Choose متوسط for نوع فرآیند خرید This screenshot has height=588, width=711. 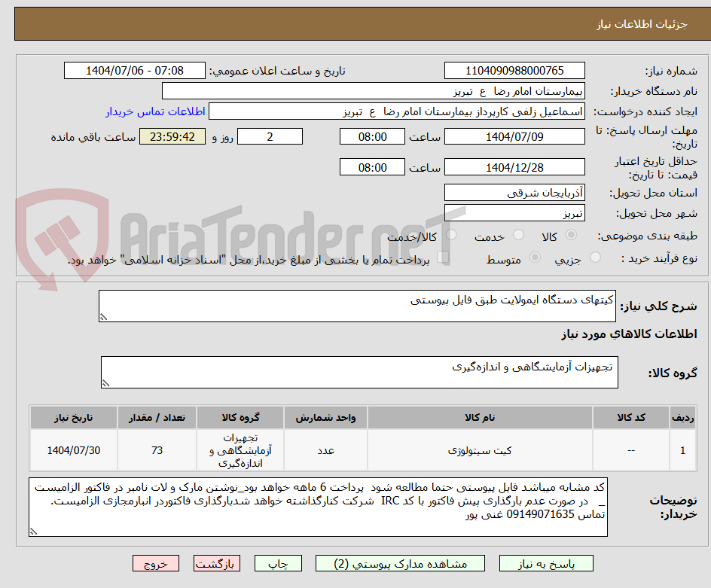(535, 257)
